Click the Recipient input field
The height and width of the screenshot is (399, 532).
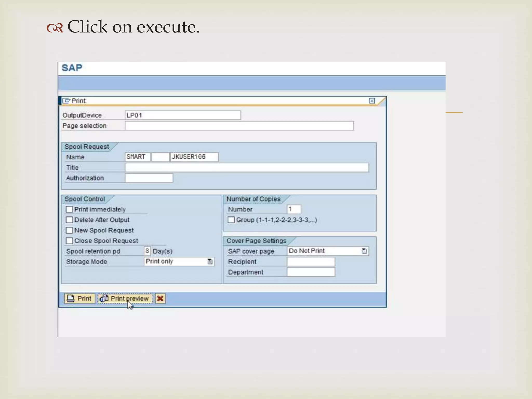[x=311, y=262]
